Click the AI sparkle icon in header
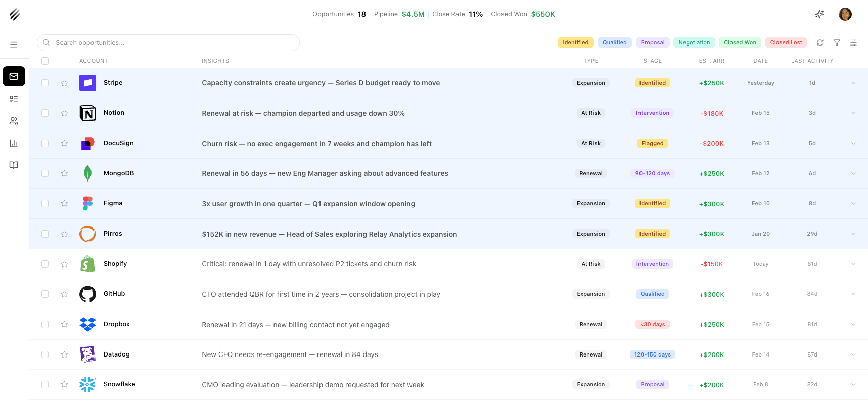The width and height of the screenshot is (868, 401). coord(819,14)
